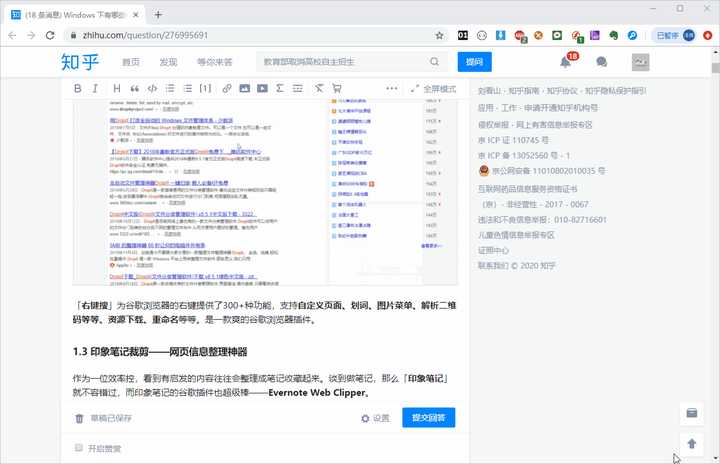Create an unordered bullet list in the editor

tap(188, 89)
